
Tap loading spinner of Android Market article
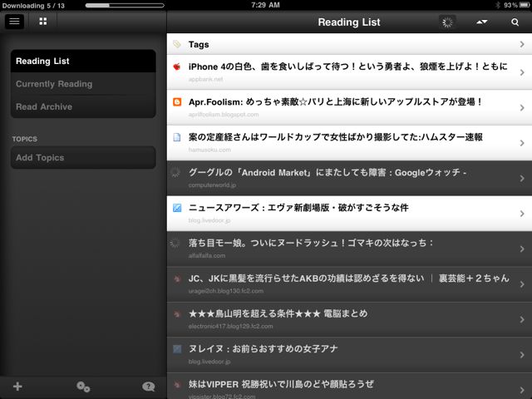click(x=175, y=172)
